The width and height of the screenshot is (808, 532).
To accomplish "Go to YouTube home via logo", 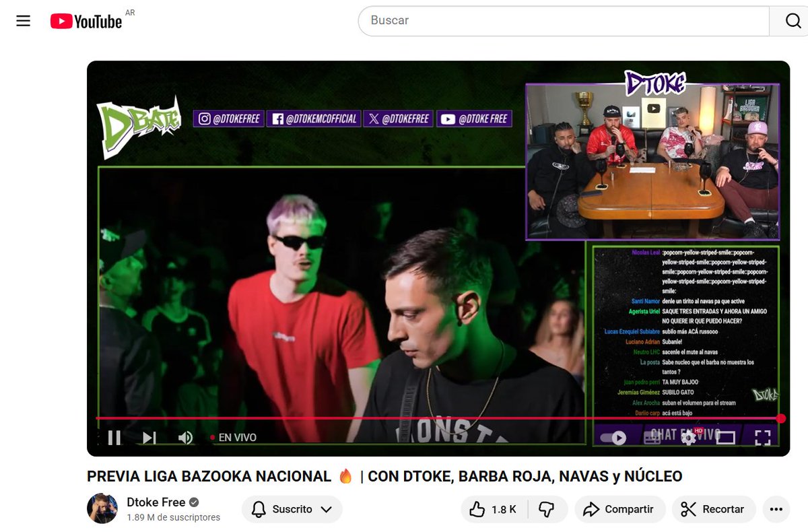I will tap(86, 22).
